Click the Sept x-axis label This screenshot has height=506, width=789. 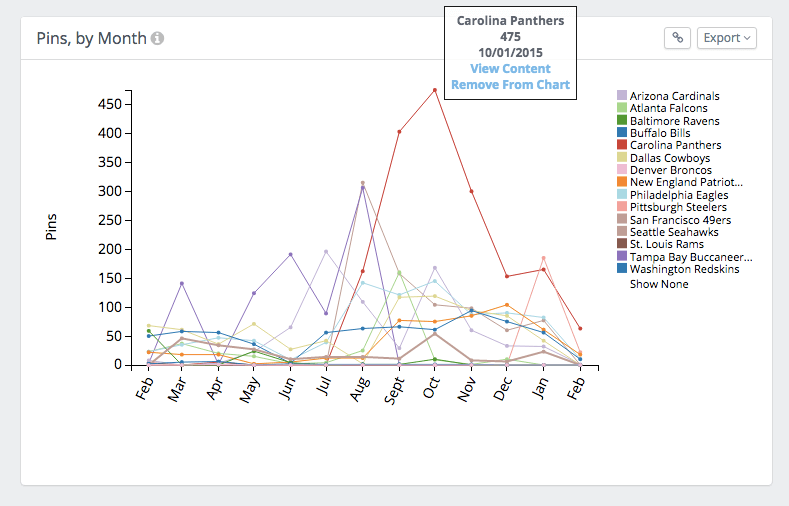pyautogui.click(x=394, y=391)
